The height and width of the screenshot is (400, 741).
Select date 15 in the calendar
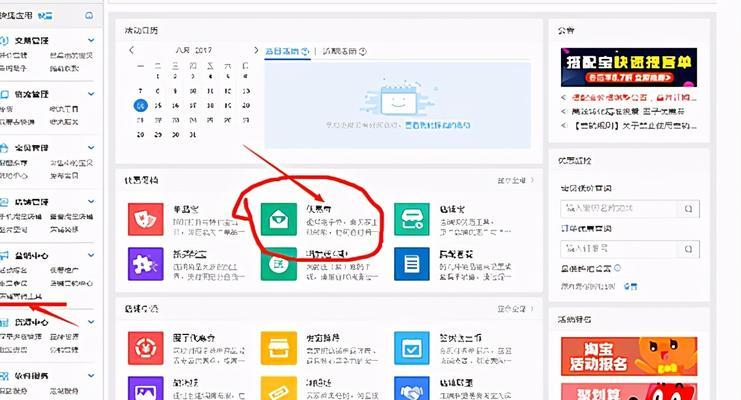click(158, 105)
